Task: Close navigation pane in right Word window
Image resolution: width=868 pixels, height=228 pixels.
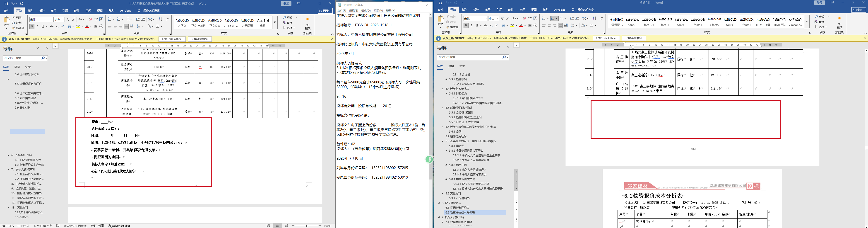Action: pos(507,47)
